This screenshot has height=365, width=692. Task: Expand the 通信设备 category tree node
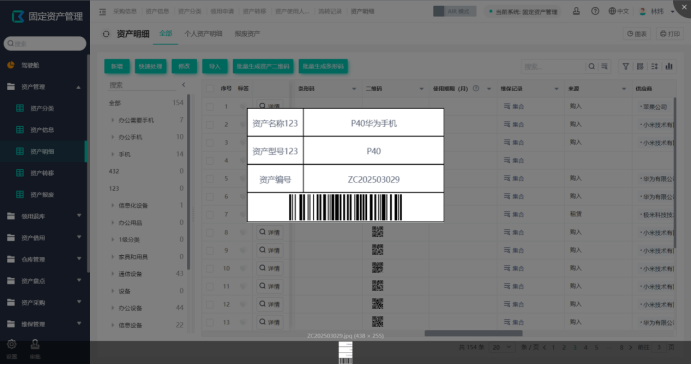coord(112,274)
